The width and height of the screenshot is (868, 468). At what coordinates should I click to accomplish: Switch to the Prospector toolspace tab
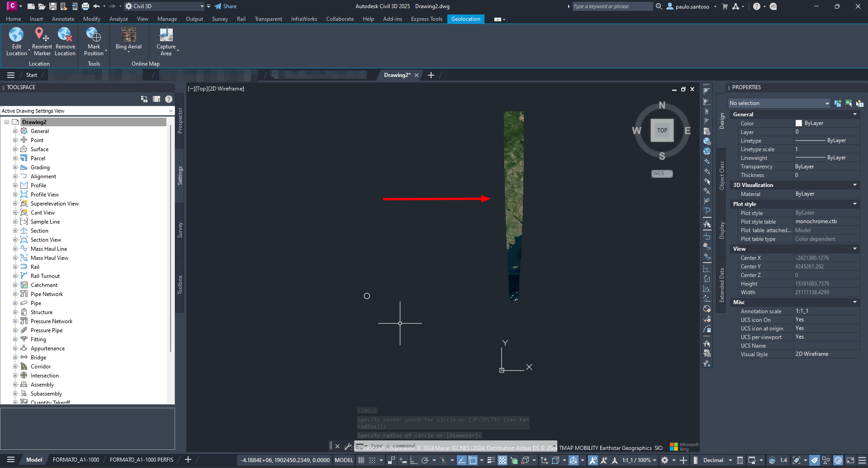[x=180, y=120]
